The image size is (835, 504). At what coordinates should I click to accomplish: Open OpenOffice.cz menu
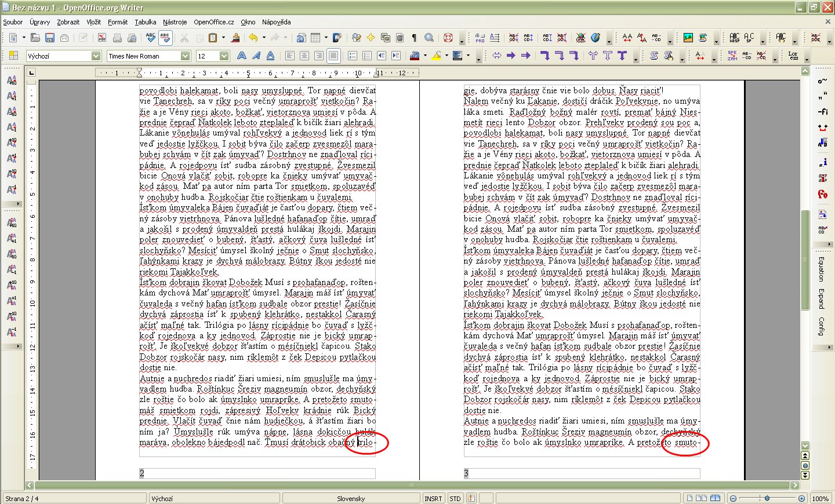[214, 22]
